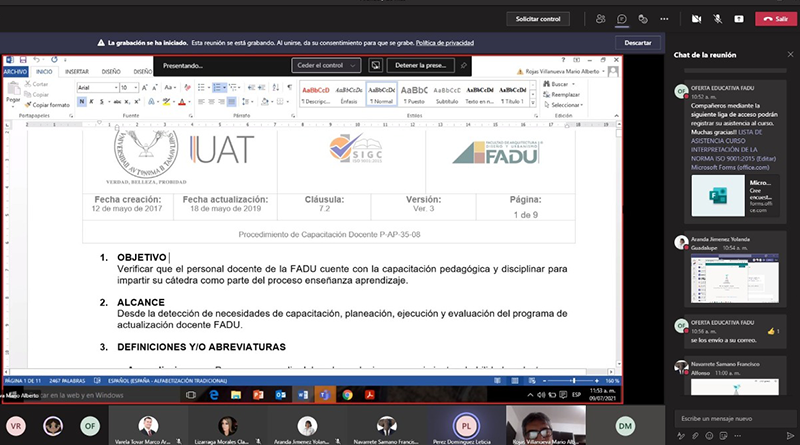
Task: Switch to the INSERTAR ribbon tab
Action: click(x=77, y=72)
